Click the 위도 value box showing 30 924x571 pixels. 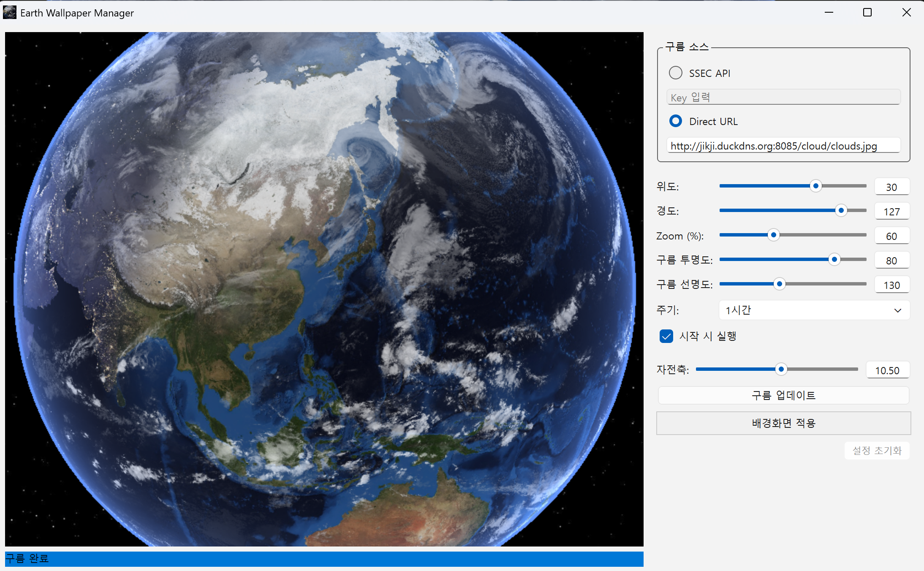click(891, 187)
